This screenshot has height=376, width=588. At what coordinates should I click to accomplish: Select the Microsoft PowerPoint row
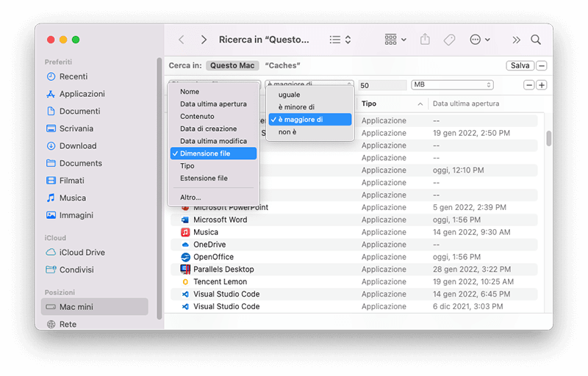354,208
